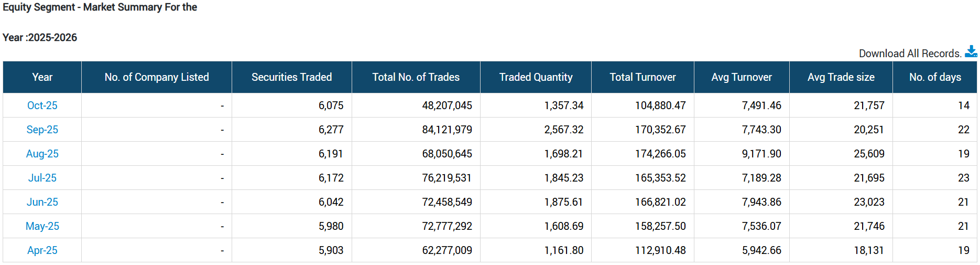980x265 pixels.
Task: Open the Aug-25 month link
Action: click(42, 154)
